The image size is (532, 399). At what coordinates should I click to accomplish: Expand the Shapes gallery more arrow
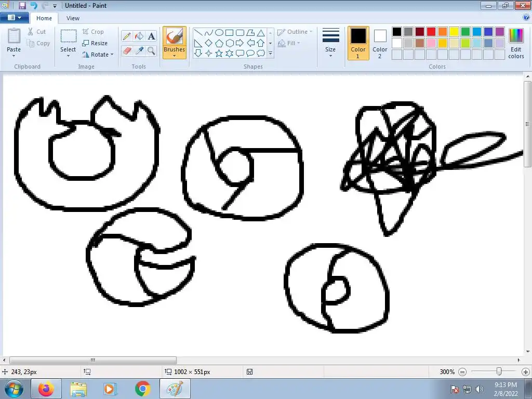coord(270,54)
